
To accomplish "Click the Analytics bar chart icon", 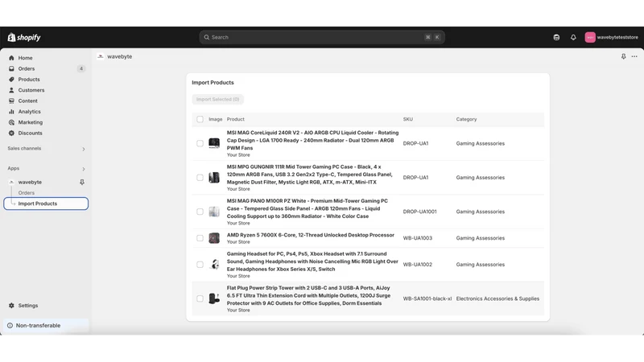I will click(11, 111).
